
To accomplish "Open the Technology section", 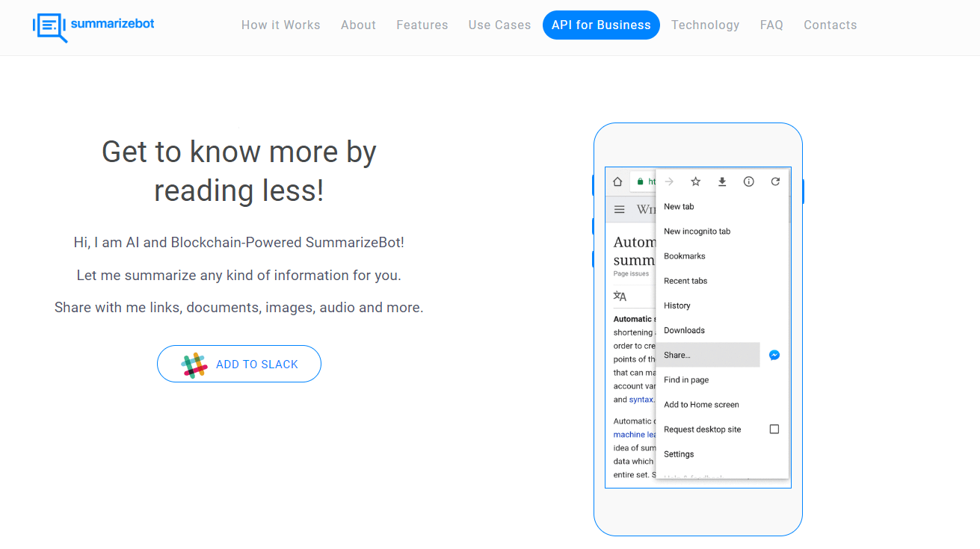I will click(706, 25).
